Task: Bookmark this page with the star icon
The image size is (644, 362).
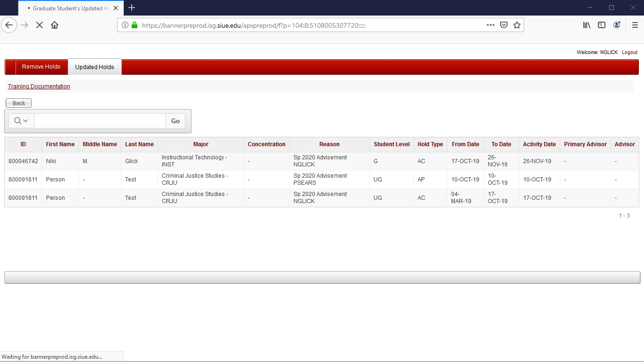Action: tap(517, 25)
